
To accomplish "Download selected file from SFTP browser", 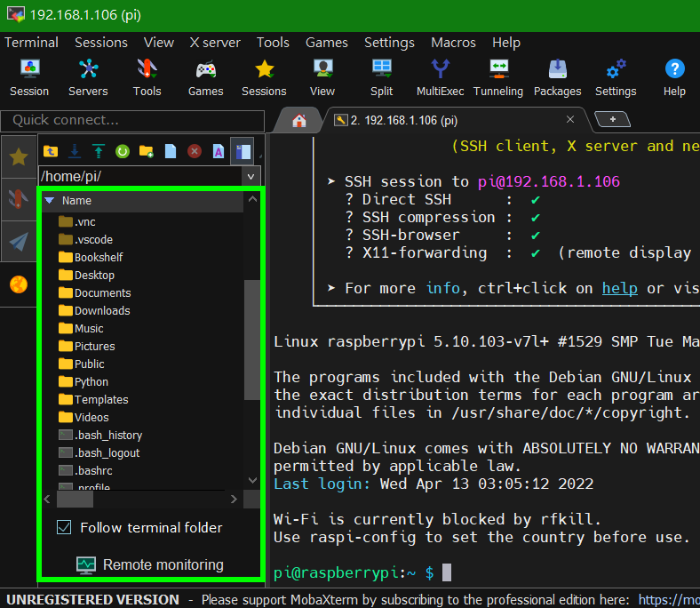I will 75,151.
